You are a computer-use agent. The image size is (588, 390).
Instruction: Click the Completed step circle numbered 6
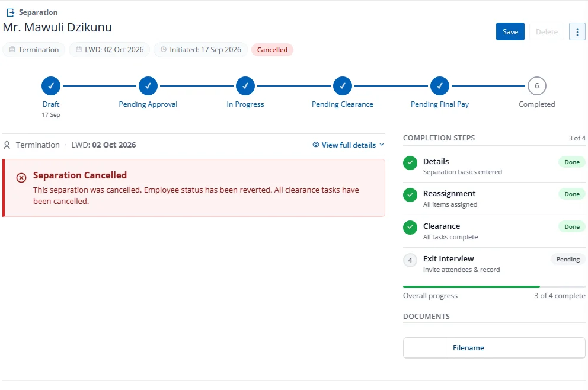pos(536,86)
